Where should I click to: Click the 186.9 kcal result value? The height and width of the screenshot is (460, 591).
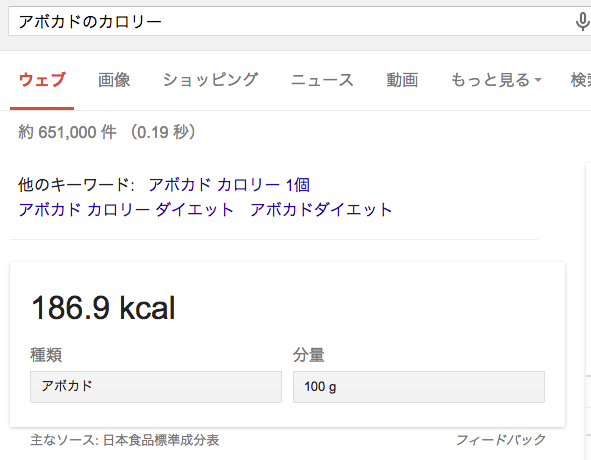pos(103,308)
